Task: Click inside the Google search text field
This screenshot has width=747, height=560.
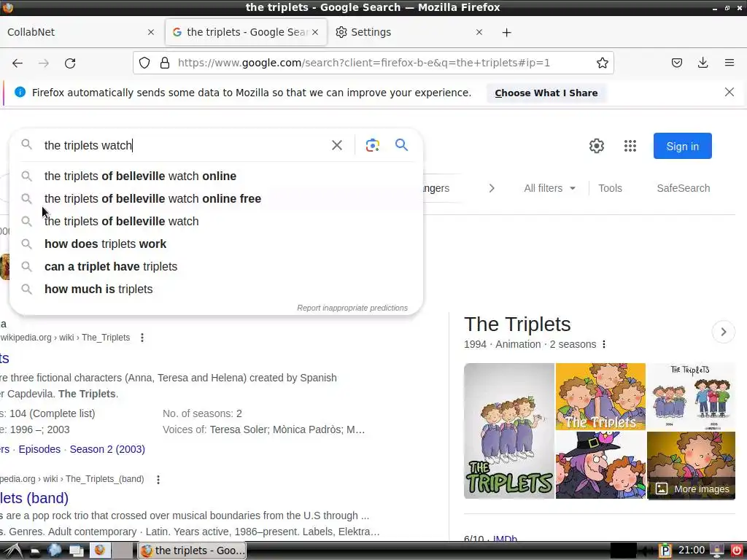Action: click(x=183, y=145)
